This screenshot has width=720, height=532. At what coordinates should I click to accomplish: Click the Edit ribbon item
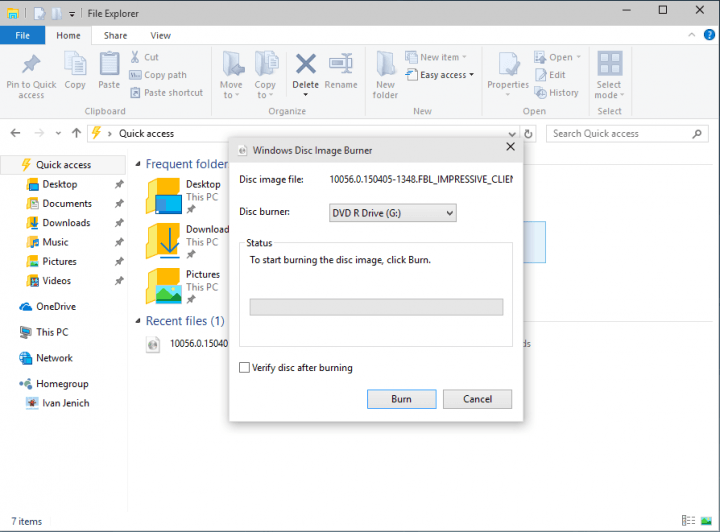click(550, 75)
